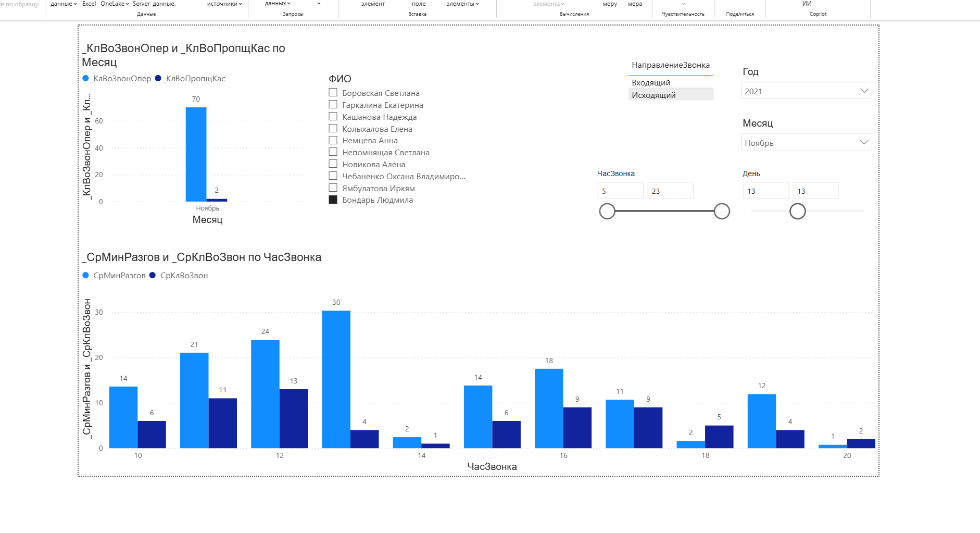The image size is (980, 533).
Task: Click the _КлВоЗвонОпер legend entry
Action: pyautogui.click(x=117, y=78)
